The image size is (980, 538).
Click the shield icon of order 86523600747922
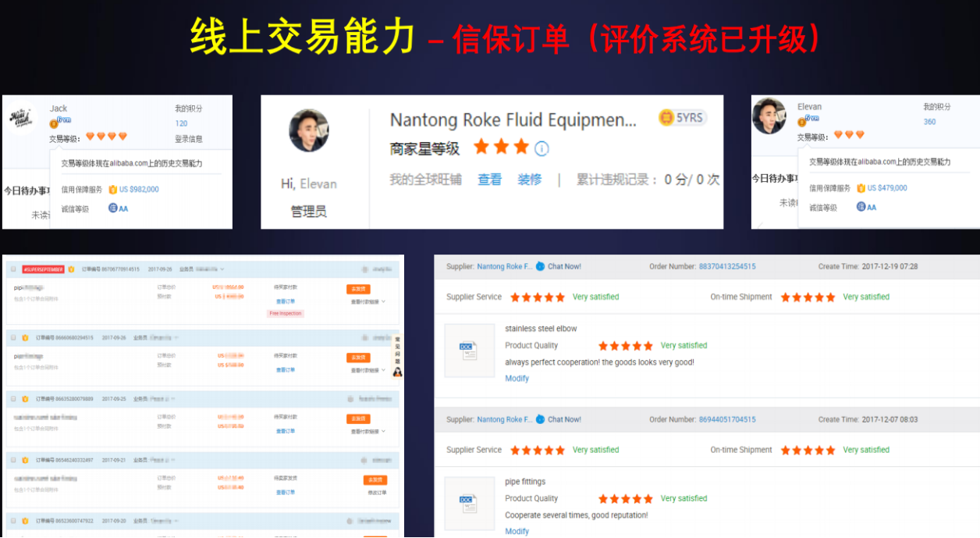point(26,520)
